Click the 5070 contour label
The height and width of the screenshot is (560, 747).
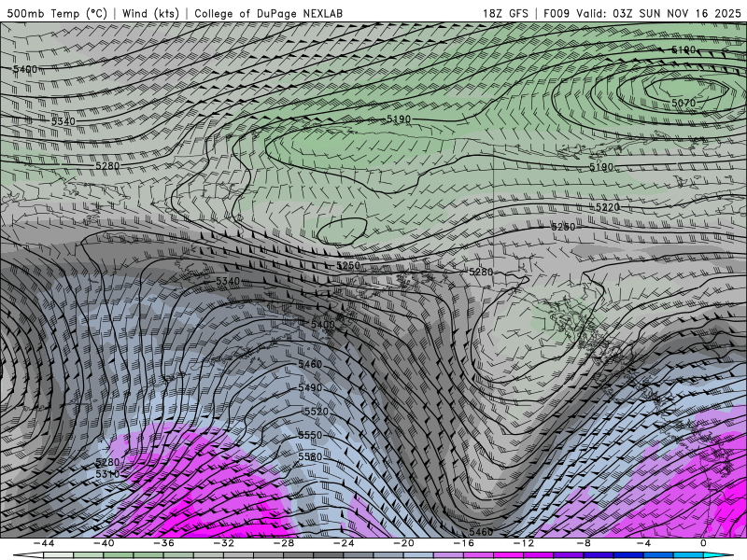[x=684, y=103]
